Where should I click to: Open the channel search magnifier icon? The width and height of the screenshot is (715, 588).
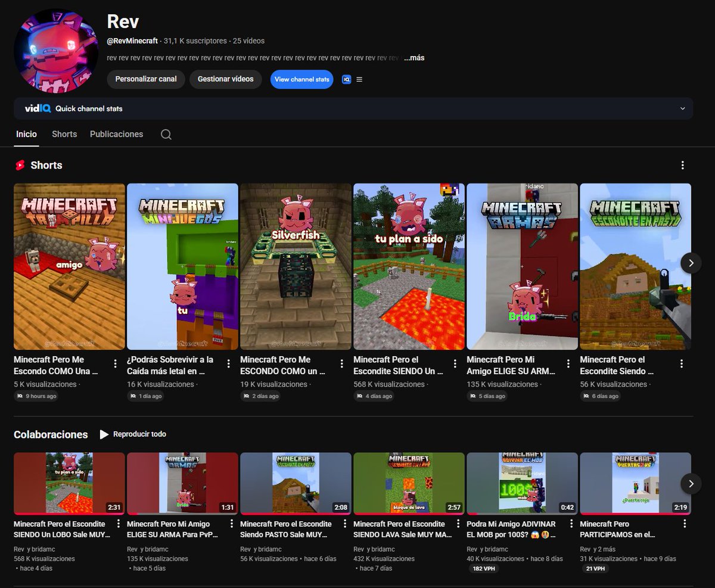coord(166,135)
